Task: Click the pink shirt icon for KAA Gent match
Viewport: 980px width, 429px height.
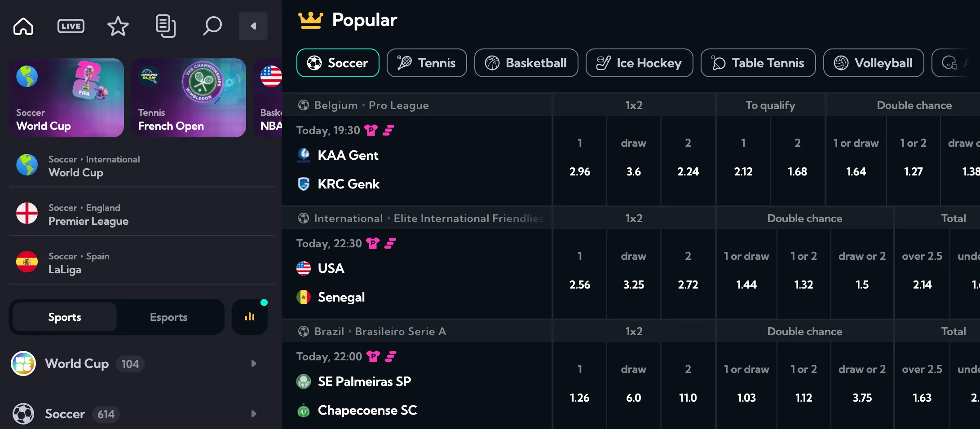Action: (371, 130)
